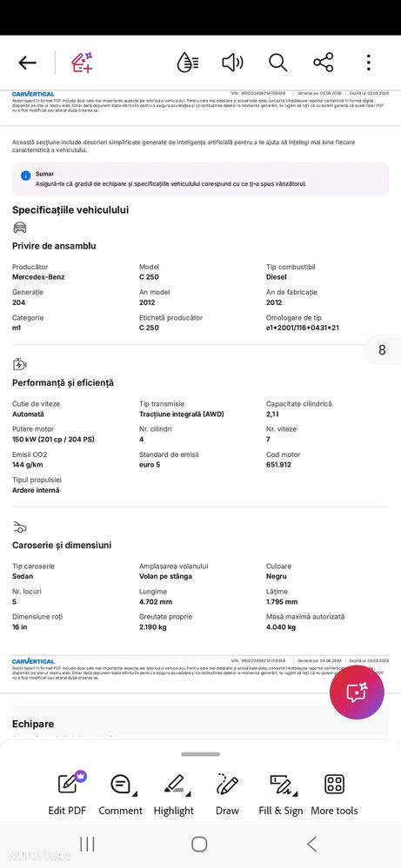Open More tools grid
Viewport: 401px width, 868px height.
click(x=334, y=794)
